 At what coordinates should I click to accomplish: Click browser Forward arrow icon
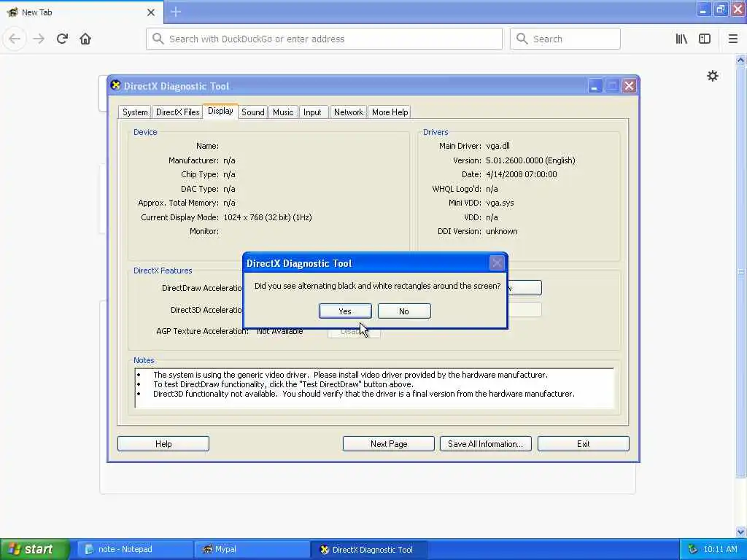[x=39, y=39]
